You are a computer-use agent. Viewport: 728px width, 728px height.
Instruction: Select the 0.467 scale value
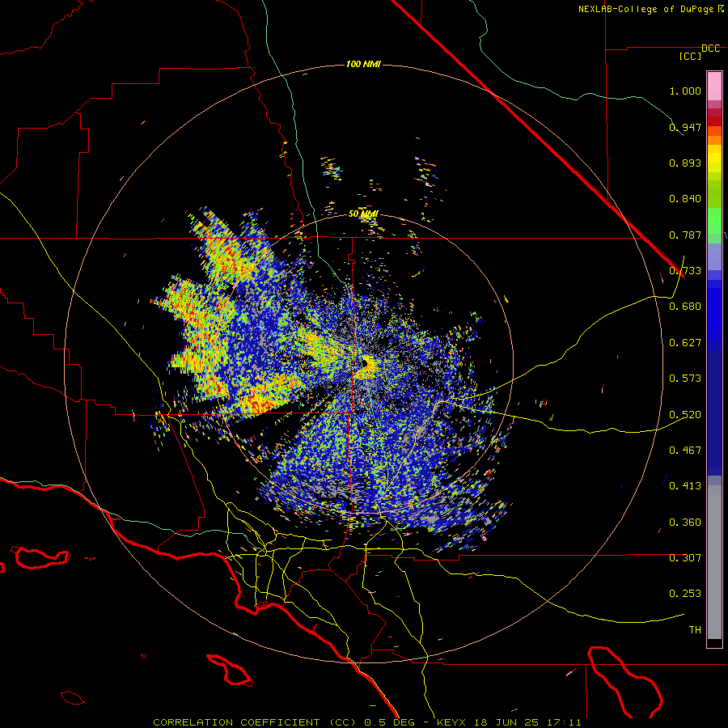click(x=685, y=451)
